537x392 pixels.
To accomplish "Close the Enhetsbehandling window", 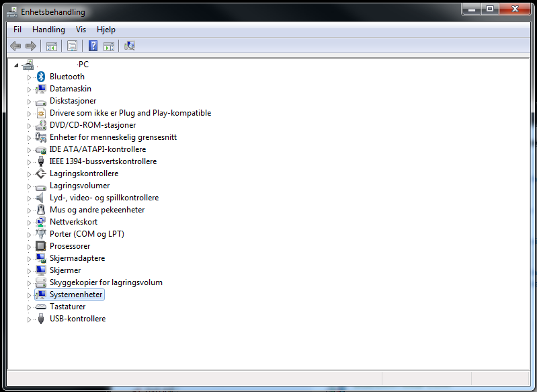I will tap(515, 9).
